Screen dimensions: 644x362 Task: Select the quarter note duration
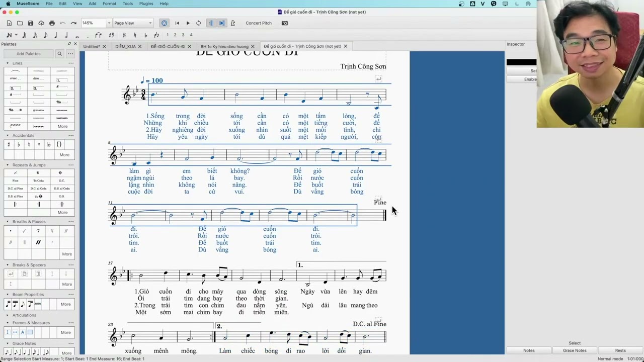tap(55, 35)
